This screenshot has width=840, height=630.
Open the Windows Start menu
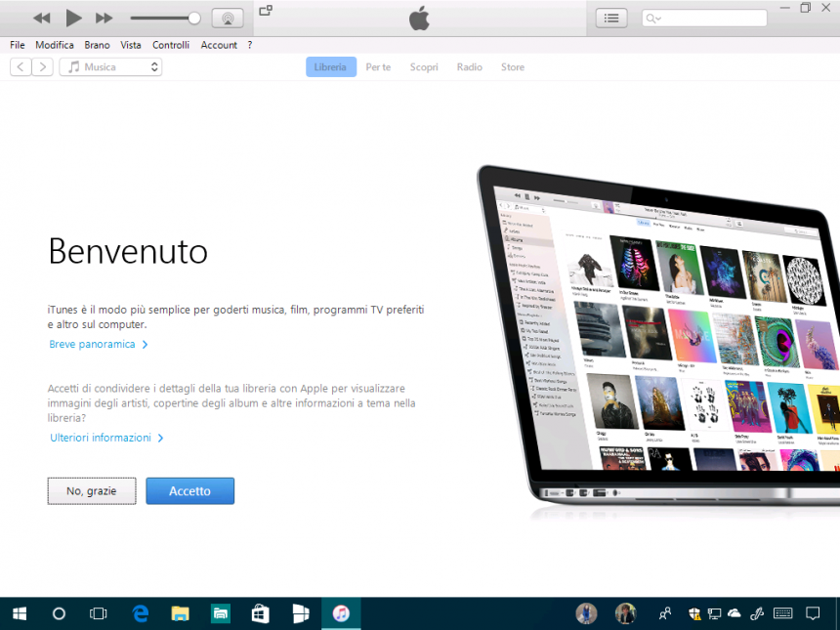[x=20, y=613]
